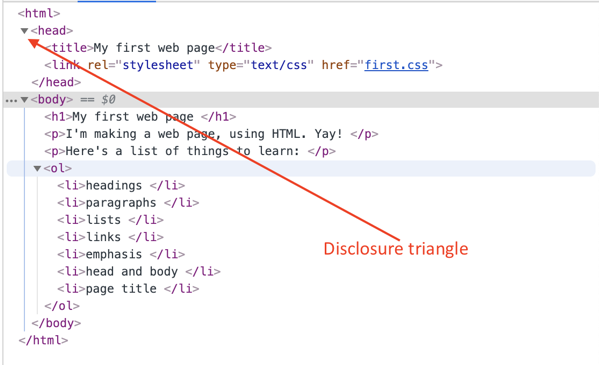Click the text/css type attribute value
The height and width of the screenshot is (365, 599).
(279, 65)
